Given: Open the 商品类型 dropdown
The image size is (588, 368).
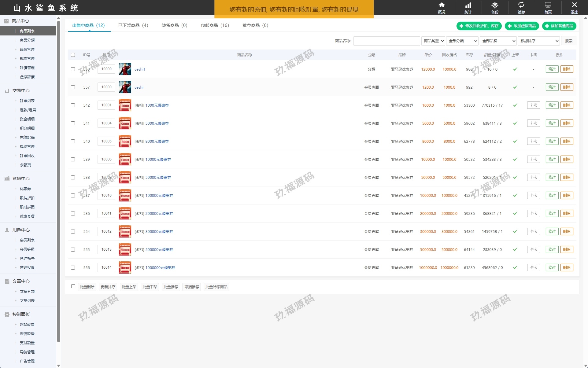Looking at the screenshot, I should click(433, 41).
